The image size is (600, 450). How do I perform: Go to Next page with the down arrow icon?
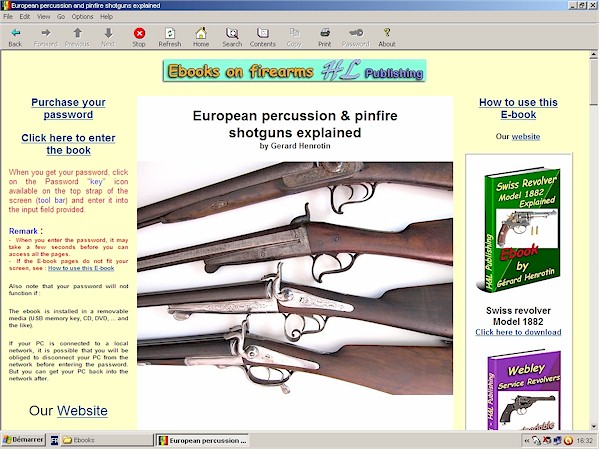click(108, 33)
